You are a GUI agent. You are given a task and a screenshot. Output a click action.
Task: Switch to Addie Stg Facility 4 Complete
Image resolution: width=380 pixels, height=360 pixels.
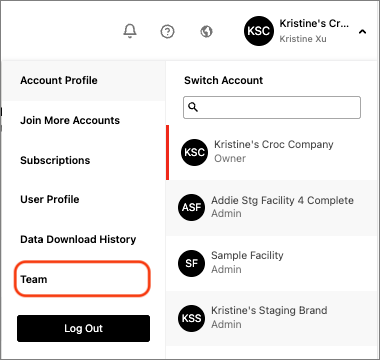[x=271, y=208]
